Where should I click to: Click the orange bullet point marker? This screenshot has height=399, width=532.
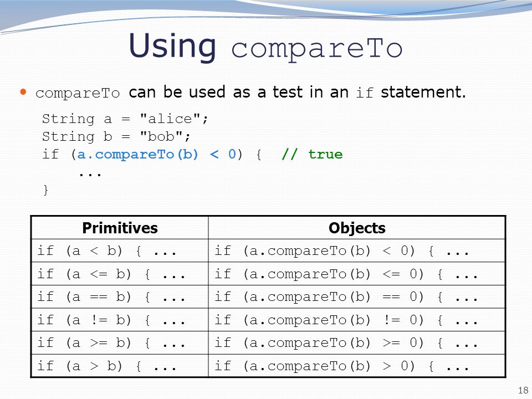point(23,92)
